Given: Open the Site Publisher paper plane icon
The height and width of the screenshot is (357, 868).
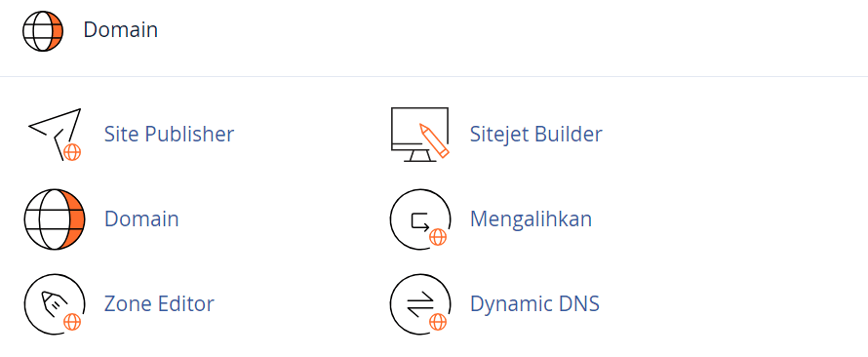Looking at the screenshot, I should [x=55, y=135].
